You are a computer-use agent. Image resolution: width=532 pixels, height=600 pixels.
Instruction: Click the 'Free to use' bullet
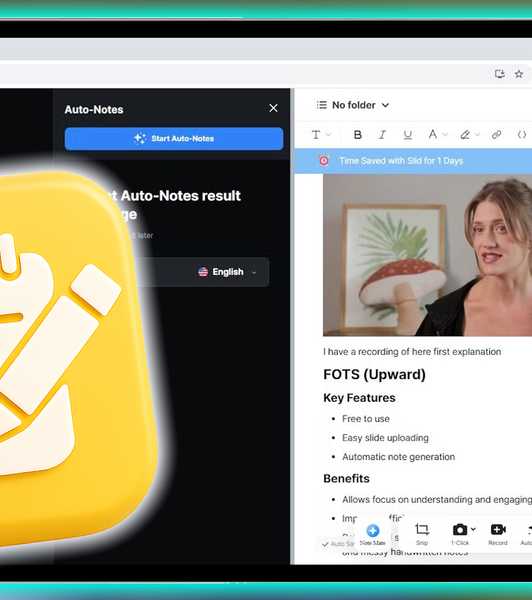point(366,419)
